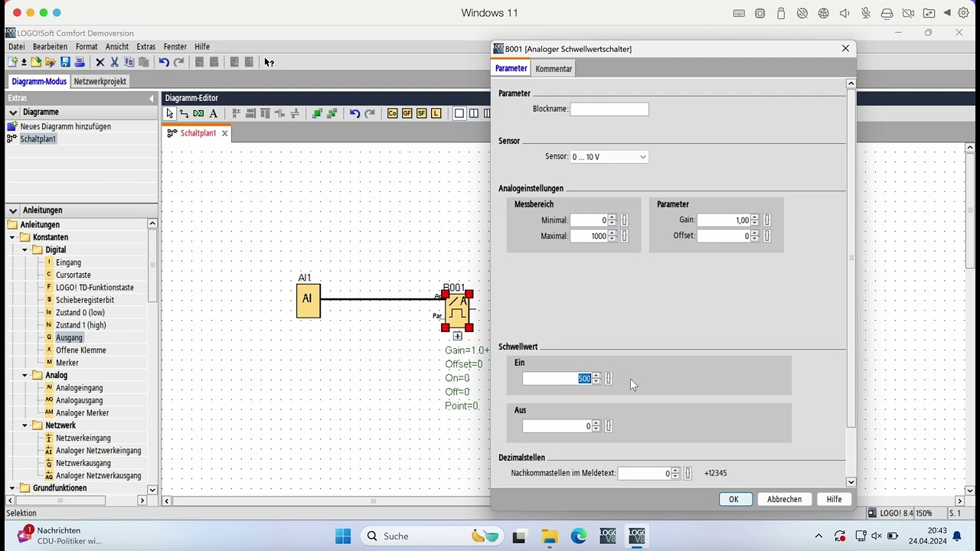Click the Abbrechen button
The width and height of the screenshot is (980, 551).
click(785, 499)
